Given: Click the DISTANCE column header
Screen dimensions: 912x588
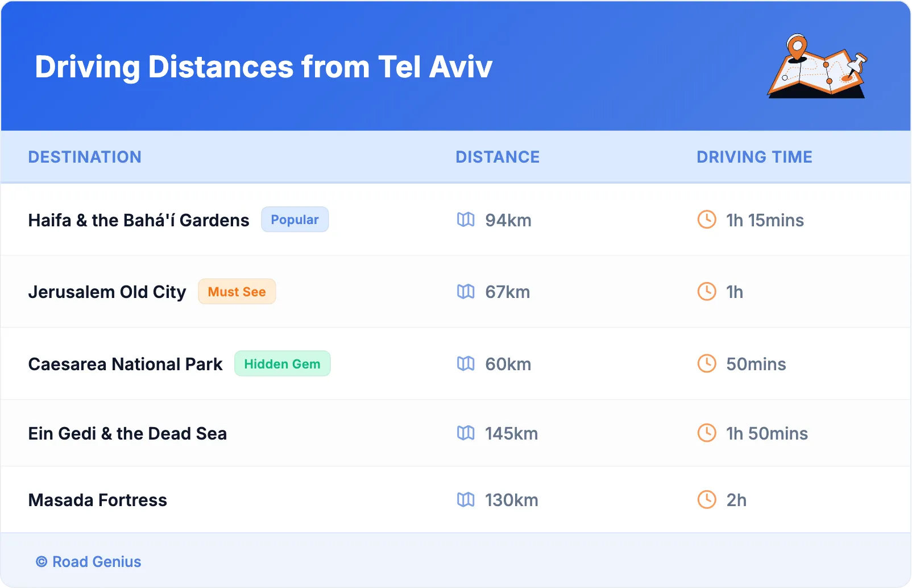Looking at the screenshot, I should [498, 157].
